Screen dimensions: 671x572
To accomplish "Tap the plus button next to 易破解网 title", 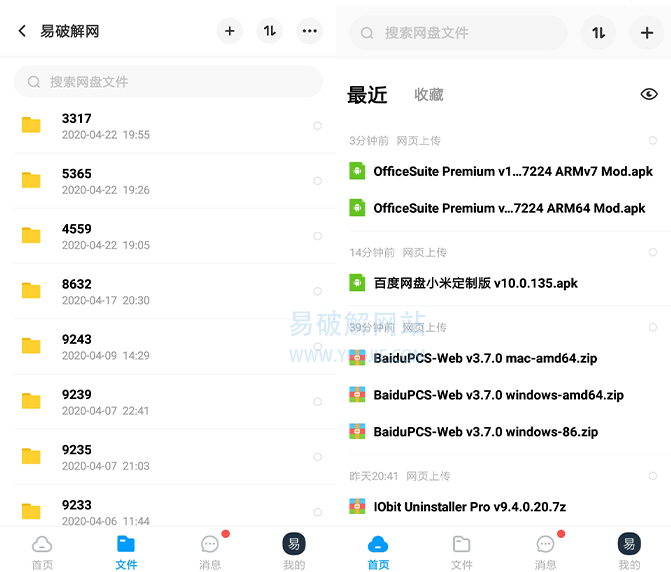I will (230, 31).
